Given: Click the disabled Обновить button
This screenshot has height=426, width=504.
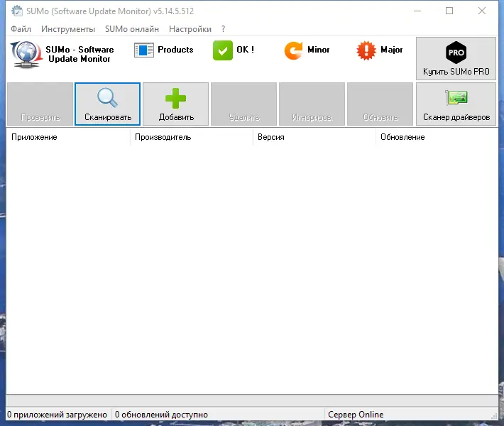Looking at the screenshot, I should tap(380, 104).
